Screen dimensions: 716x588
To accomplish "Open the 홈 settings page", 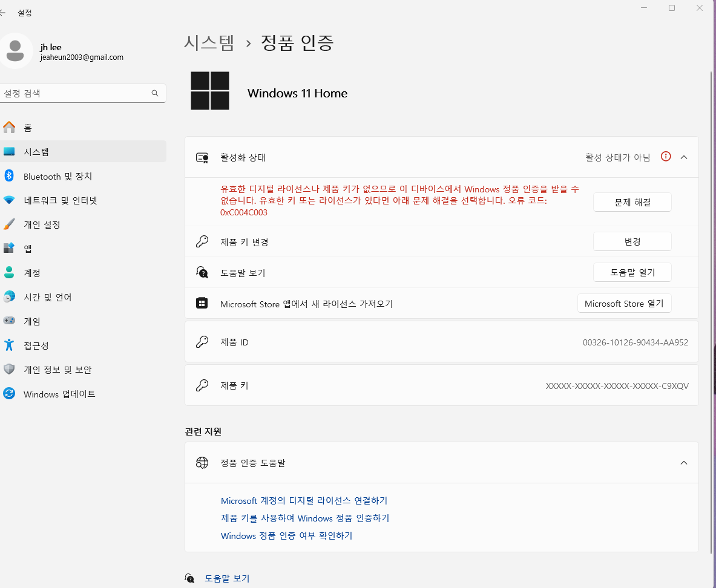I will click(x=83, y=128).
